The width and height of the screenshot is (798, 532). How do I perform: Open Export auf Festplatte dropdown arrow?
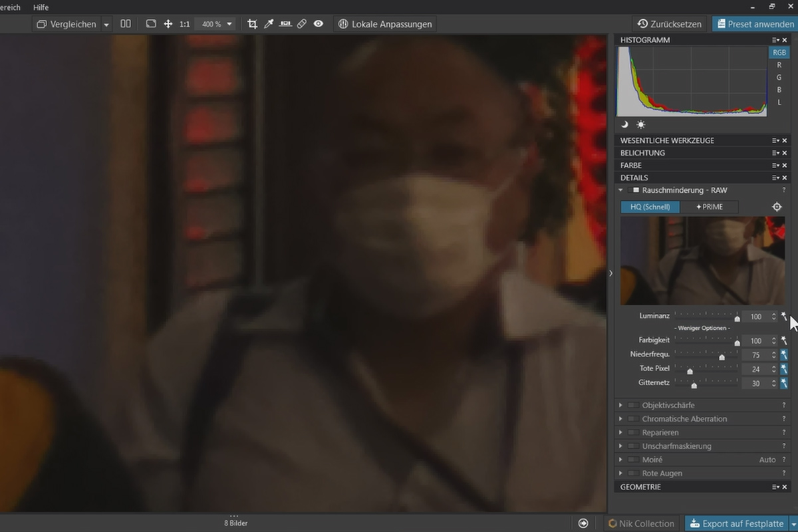click(x=793, y=523)
